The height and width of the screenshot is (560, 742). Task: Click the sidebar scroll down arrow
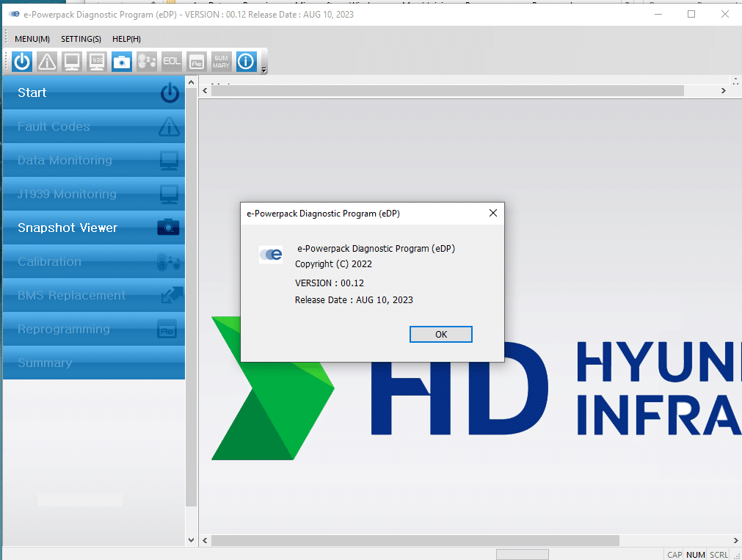192,540
